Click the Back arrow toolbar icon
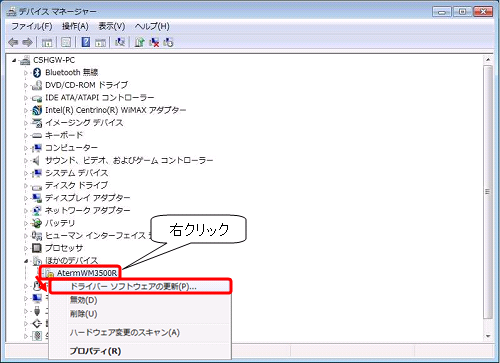Viewport: 500px width, 363px height. point(13,42)
